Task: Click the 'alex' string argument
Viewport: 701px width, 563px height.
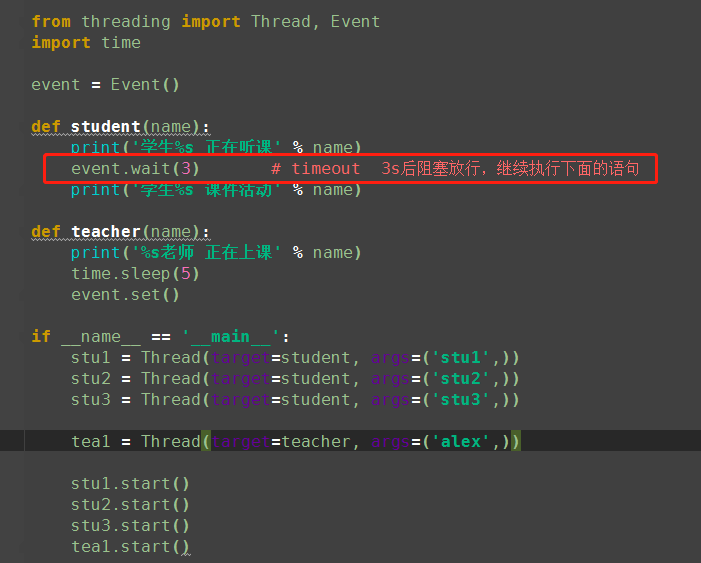Action: point(460,441)
